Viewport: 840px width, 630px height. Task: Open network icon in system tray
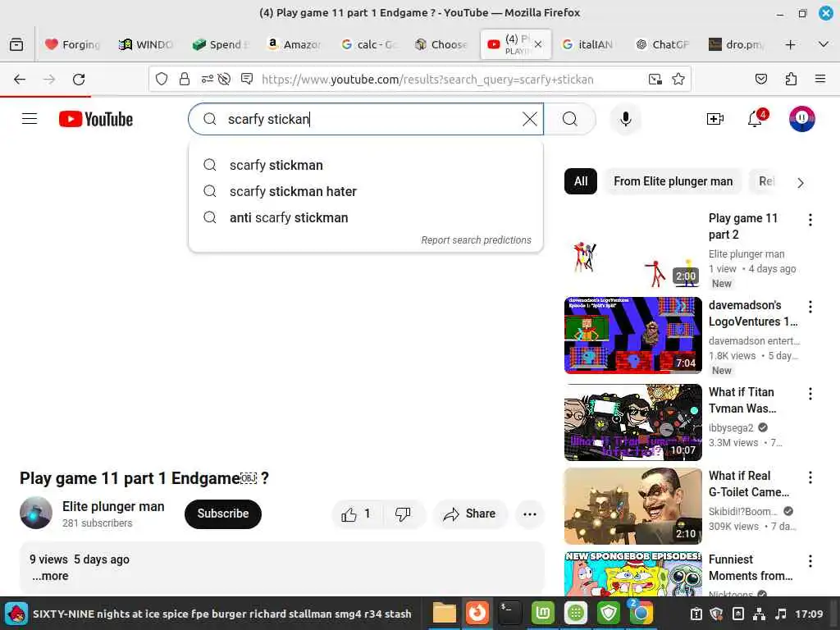759,614
